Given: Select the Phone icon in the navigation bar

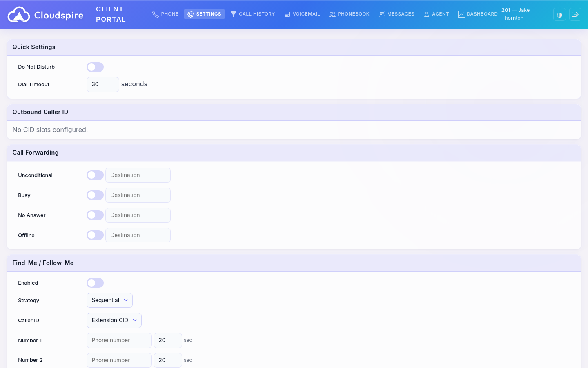Looking at the screenshot, I should (156, 14).
